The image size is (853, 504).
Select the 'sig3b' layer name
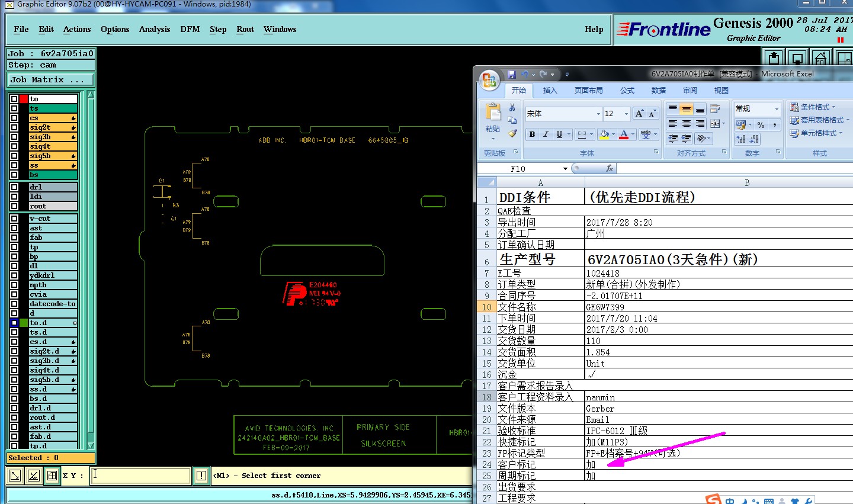pyautogui.click(x=53, y=137)
